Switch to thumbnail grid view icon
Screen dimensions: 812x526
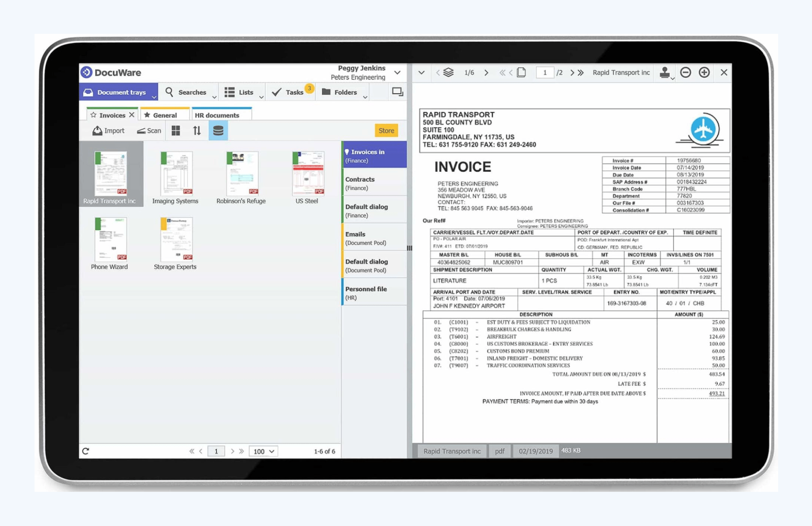(x=176, y=131)
